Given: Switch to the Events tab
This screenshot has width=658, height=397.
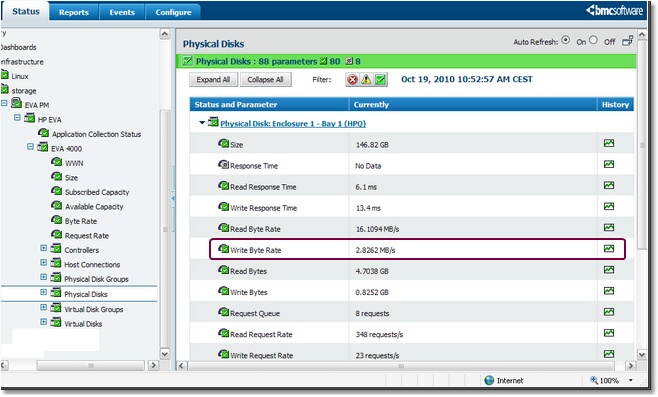Looking at the screenshot, I should pyautogui.click(x=122, y=12).
